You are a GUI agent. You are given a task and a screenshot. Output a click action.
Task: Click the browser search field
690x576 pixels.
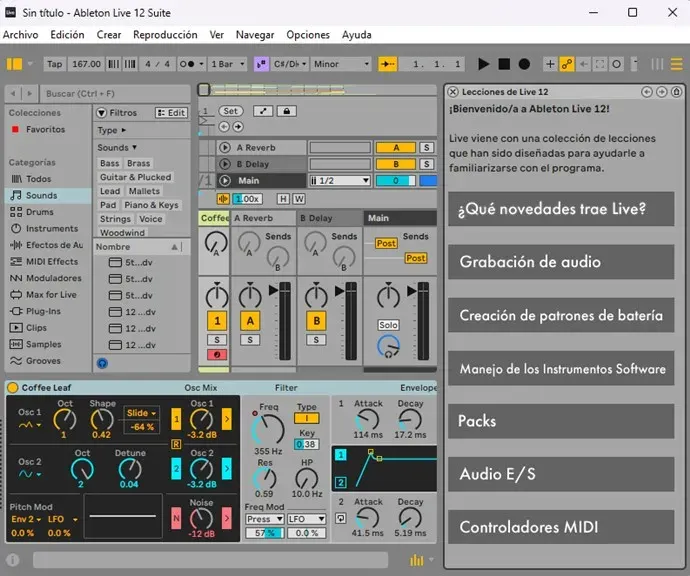click(115, 94)
